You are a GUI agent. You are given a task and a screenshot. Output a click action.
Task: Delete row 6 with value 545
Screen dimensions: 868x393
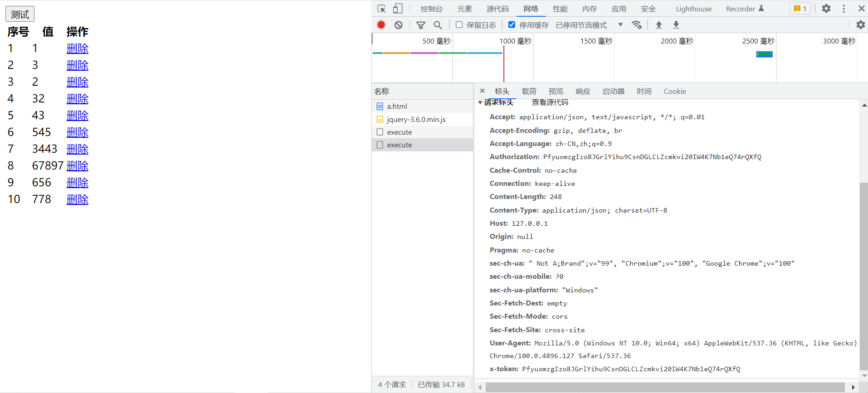(x=78, y=132)
